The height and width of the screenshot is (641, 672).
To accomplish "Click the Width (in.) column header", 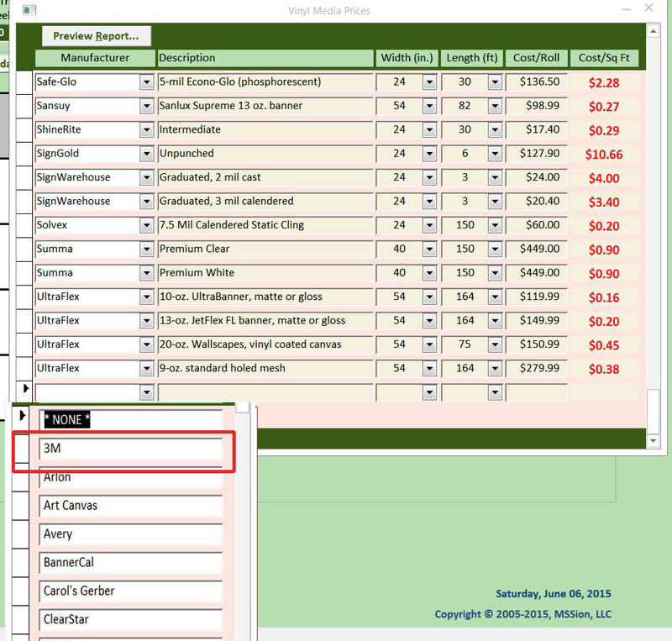I will pyautogui.click(x=407, y=58).
